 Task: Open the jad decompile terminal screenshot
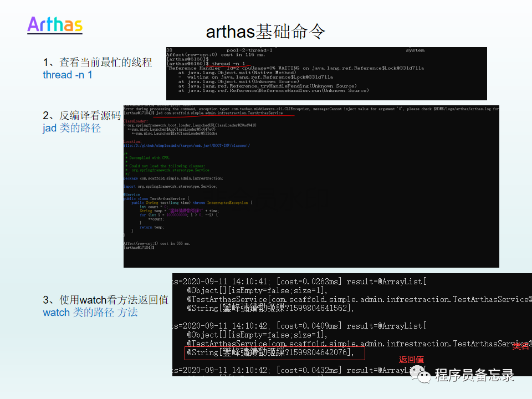click(x=311, y=186)
